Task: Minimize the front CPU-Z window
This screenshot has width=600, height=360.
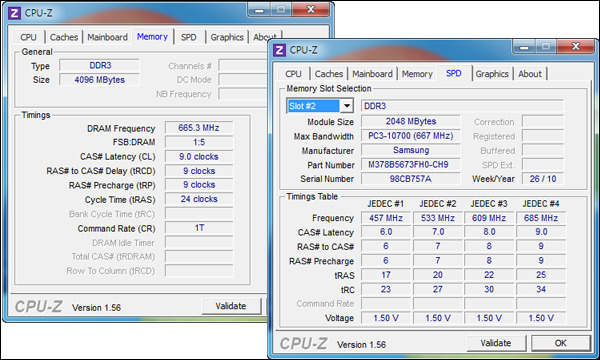Action: [x=524, y=47]
